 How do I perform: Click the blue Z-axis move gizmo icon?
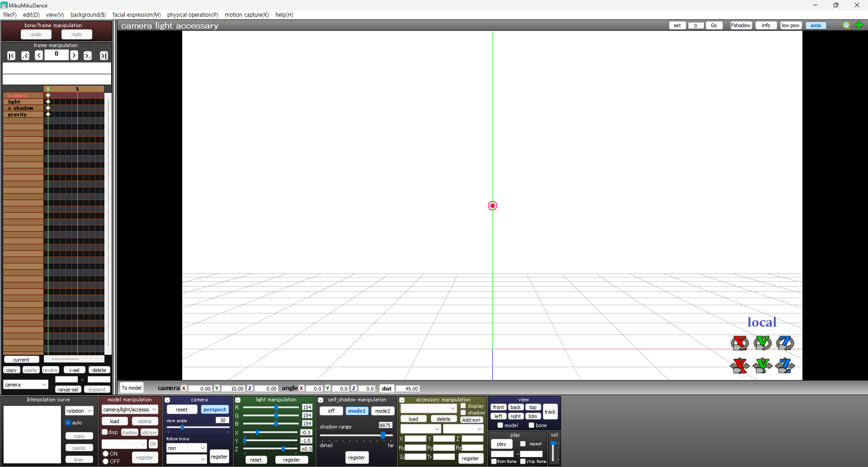[x=785, y=365]
